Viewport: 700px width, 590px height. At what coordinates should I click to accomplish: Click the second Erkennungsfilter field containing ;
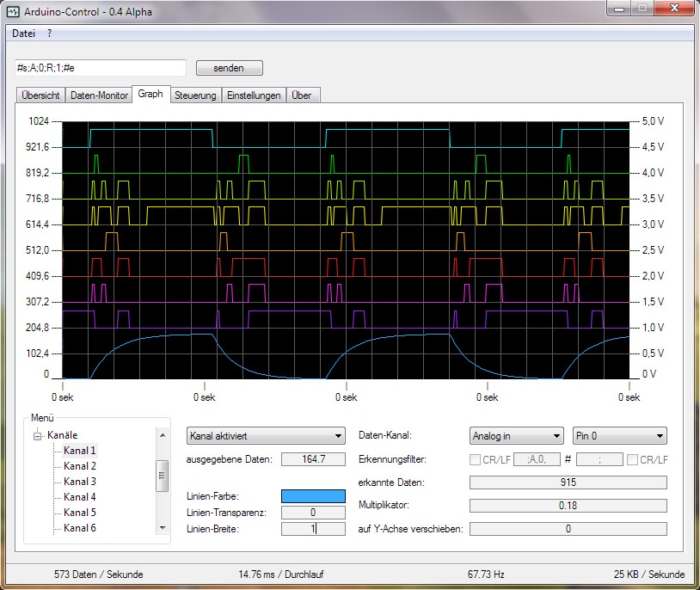599,459
